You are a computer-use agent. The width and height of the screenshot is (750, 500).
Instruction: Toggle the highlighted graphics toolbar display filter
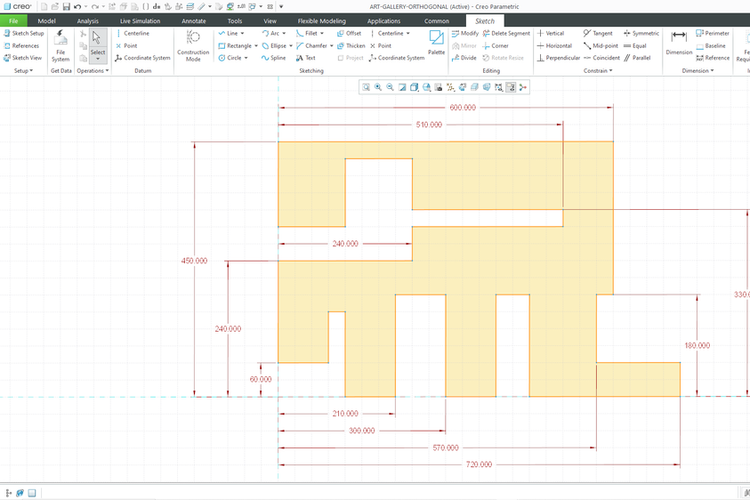click(x=510, y=88)
